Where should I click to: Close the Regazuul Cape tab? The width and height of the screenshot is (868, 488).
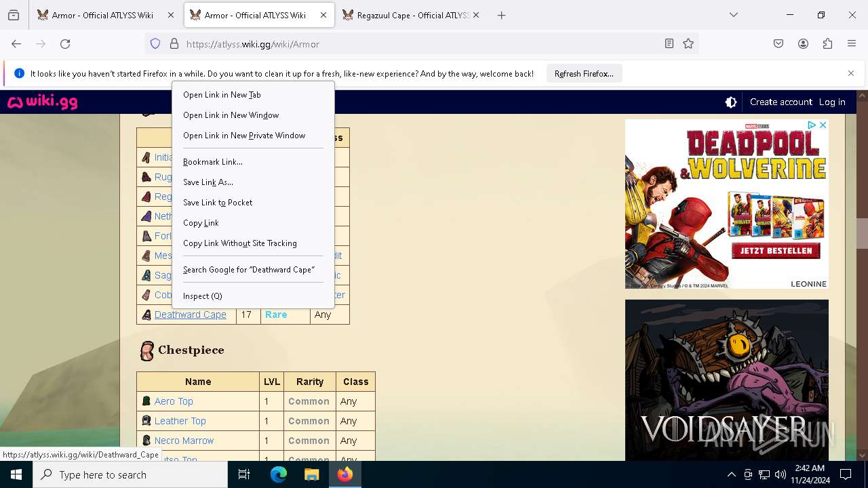[476, 15]
